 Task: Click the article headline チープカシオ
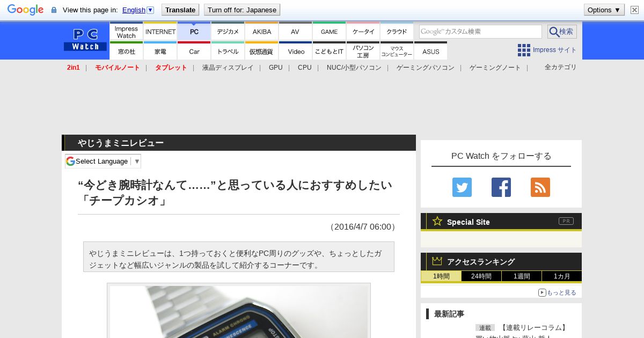[x=235, y=193]
